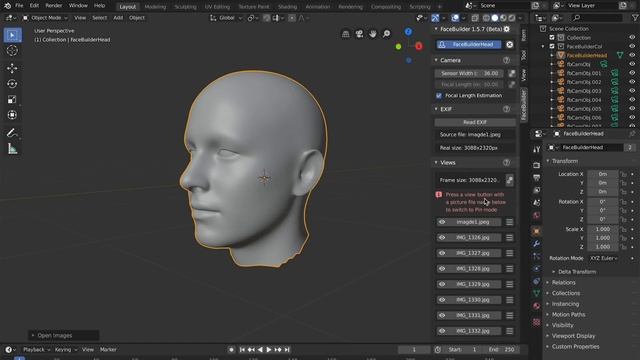Open FaceBuilder settings gear icon
Screen dimensions: 640x360
(x=507, y=29)
